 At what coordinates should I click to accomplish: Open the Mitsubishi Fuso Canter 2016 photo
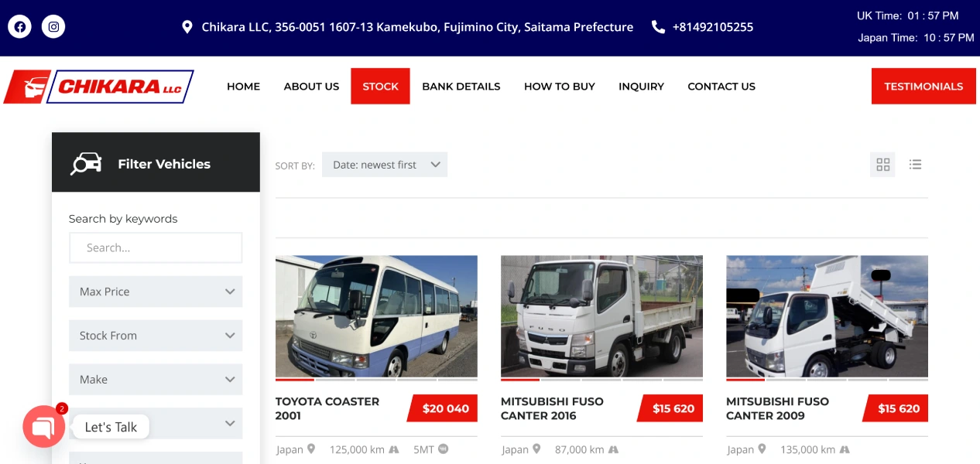(x=601, y=316)
